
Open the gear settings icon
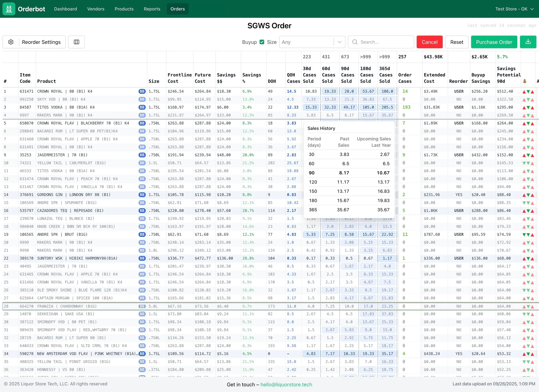pyautogui.click(x=11, y=42)
